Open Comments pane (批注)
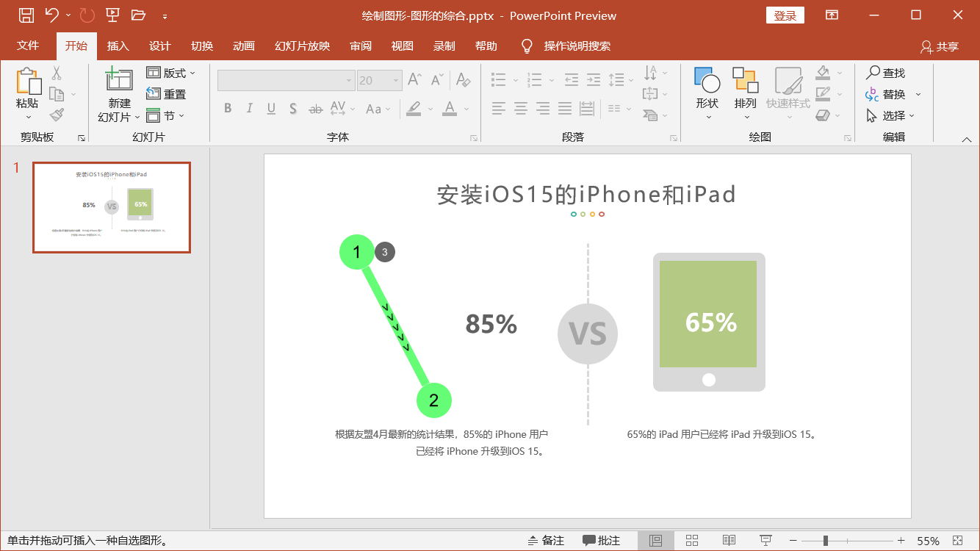Viewport: 980px width, 551px height. [x=602, y=541]
